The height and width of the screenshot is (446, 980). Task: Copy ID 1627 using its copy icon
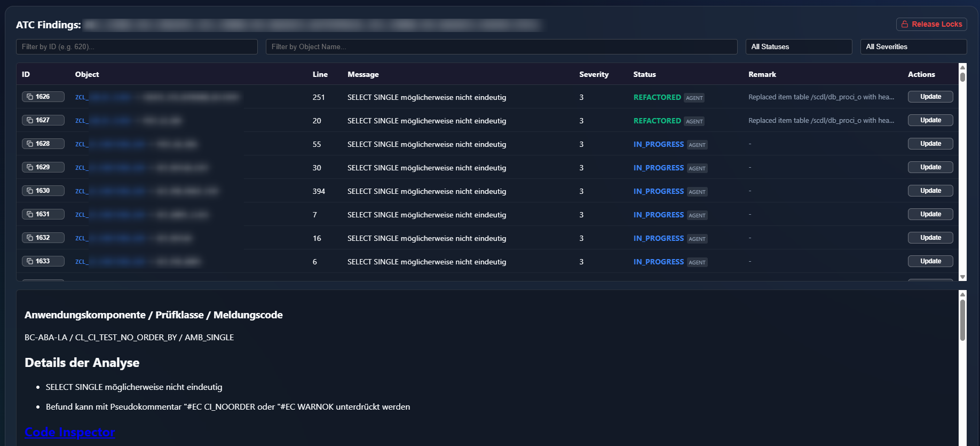tap(30, 120)
